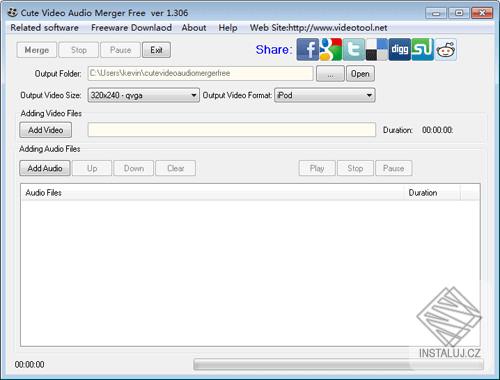This screenshot has width=500, height=380.
Task: Click the video Duration 00:00:00 value
Action: pos(437,130)
